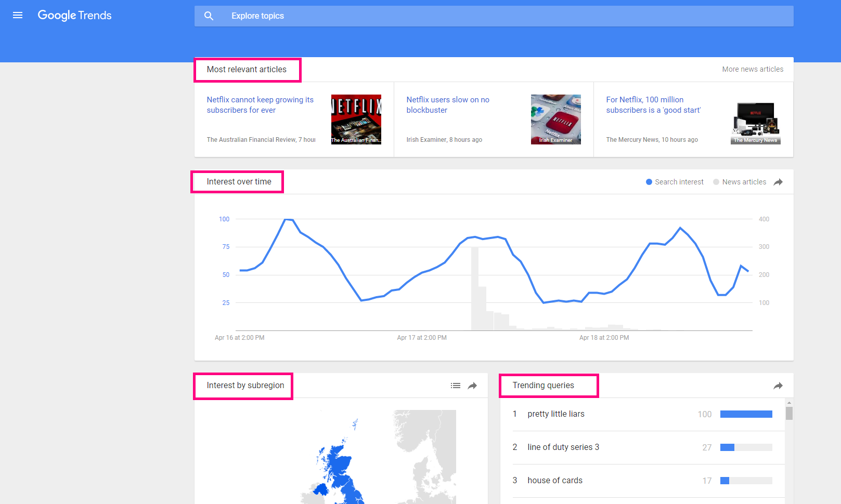Click the Apr 18 at 2:00 PM axis label
The height and width of the screenshot is (504, 841).
(x=604, y=338)
